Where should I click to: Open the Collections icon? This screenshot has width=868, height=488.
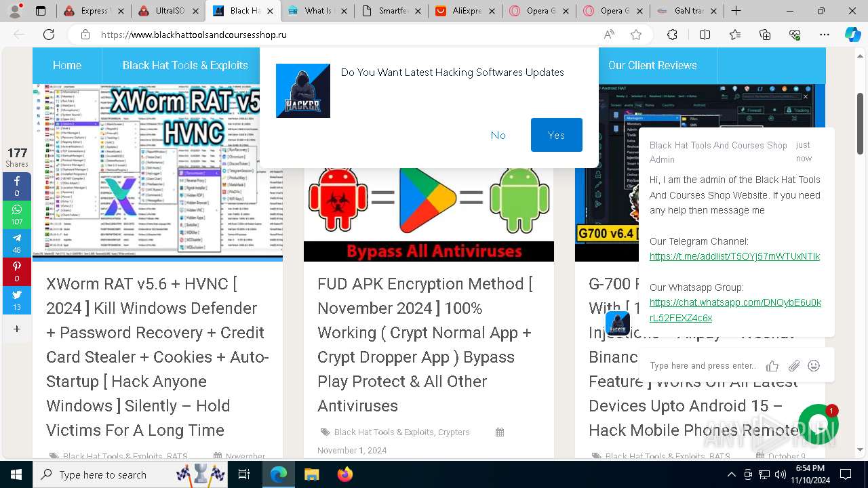(765, 35)
